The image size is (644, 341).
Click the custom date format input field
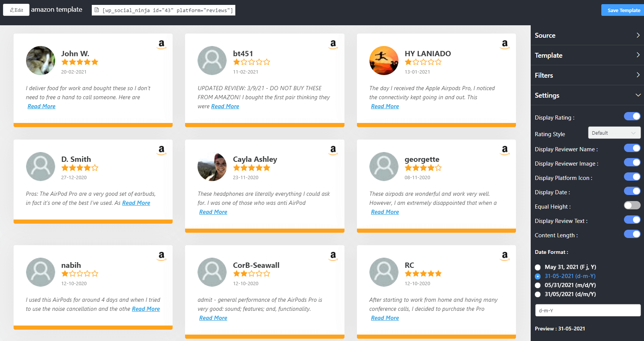[587, 310]
